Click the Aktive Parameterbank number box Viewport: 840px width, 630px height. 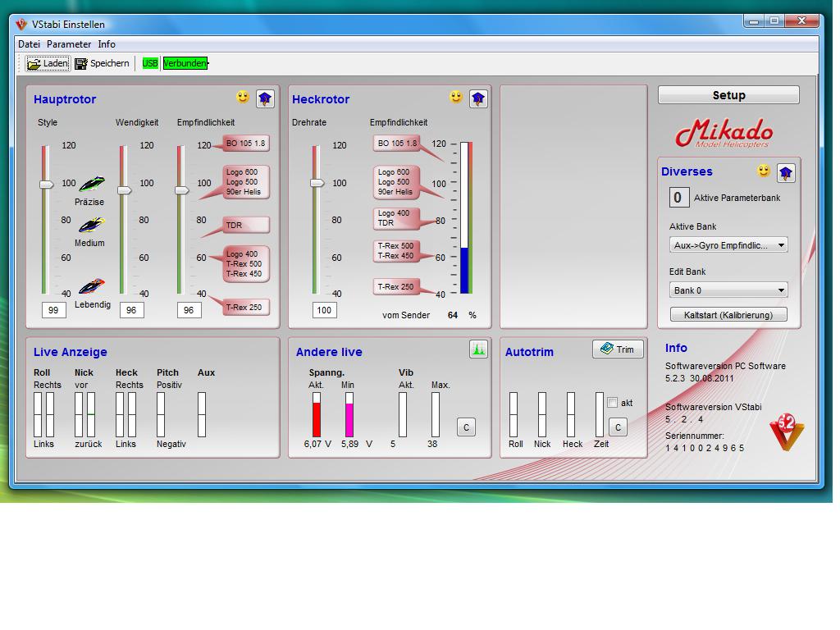(x=678, y=198)
